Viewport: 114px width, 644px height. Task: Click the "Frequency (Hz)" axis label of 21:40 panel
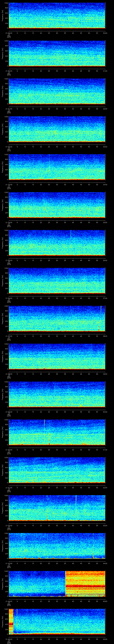tap(3, 432)
